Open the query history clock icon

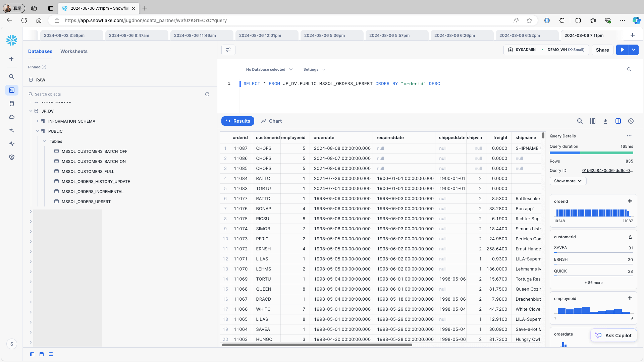coord(631,121)
